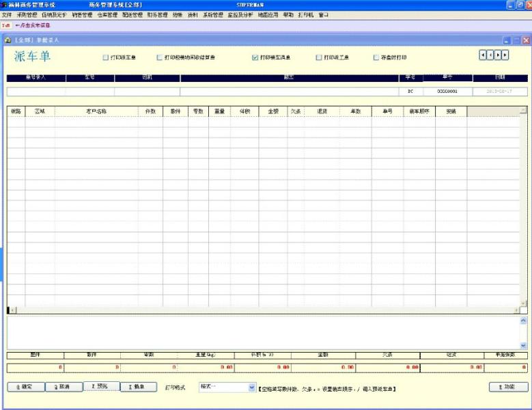Click the previous record arrow

coord(490,55)
